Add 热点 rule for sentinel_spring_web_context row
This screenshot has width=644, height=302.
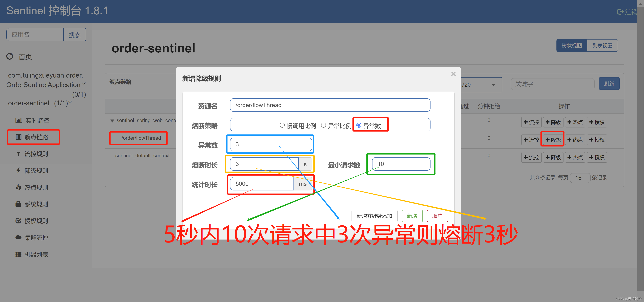pyautogui.click(x=575, y=122)
